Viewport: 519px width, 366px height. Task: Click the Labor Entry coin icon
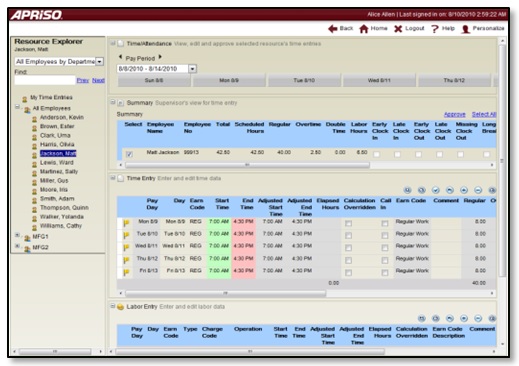click(120, 307)
